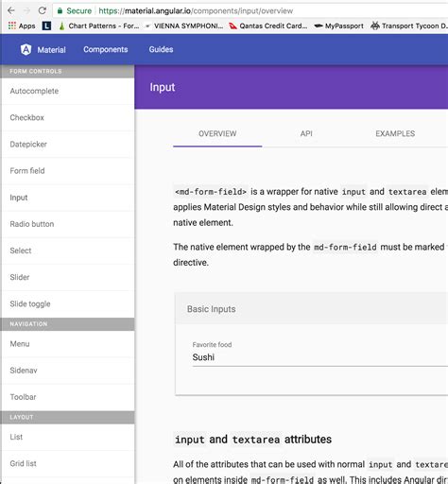Click the Angular shield logo

click(x=26, y=49)
